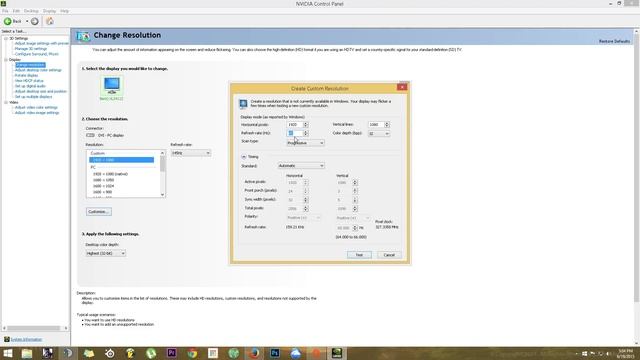Open Firefox from the taskbar
This screenshot has height=360, width=640.
254,353
